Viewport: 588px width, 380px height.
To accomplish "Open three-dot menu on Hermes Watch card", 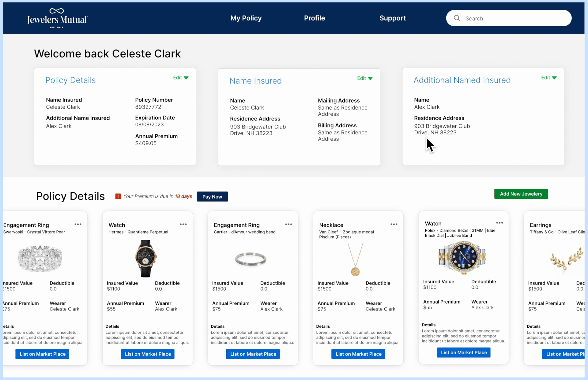I will coord(183,224).
